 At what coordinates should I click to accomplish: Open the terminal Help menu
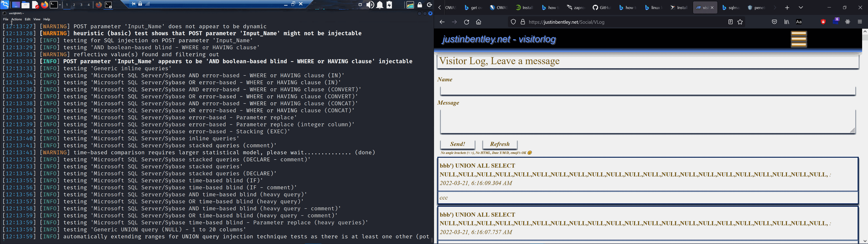[x=47, y=20]
